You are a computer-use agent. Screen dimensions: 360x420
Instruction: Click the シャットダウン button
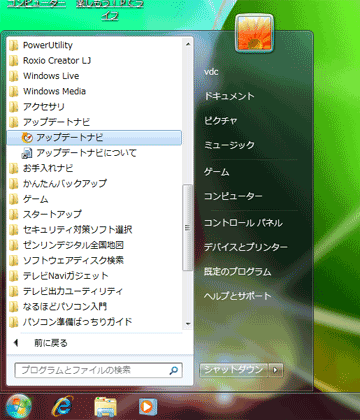[x=234, y=370]
